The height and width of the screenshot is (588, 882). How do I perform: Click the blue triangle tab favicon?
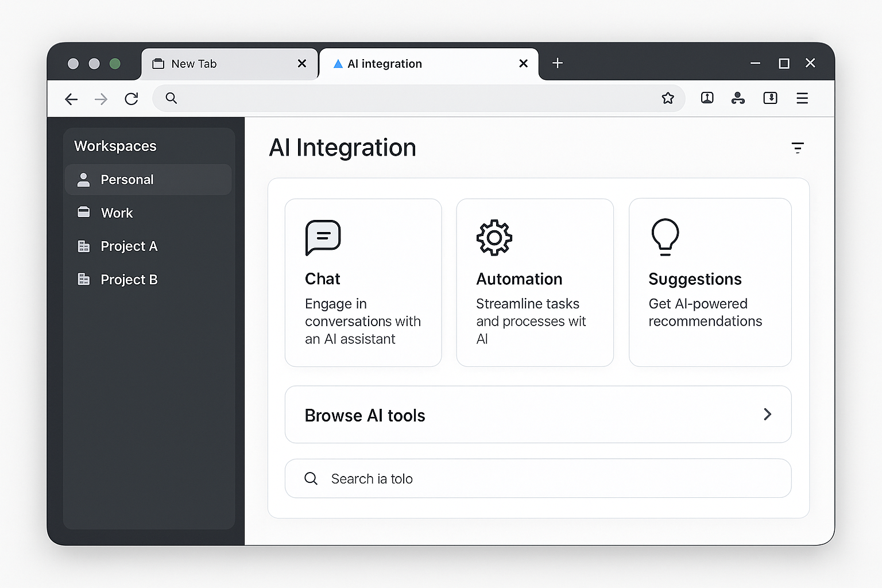tap(338, 64)
